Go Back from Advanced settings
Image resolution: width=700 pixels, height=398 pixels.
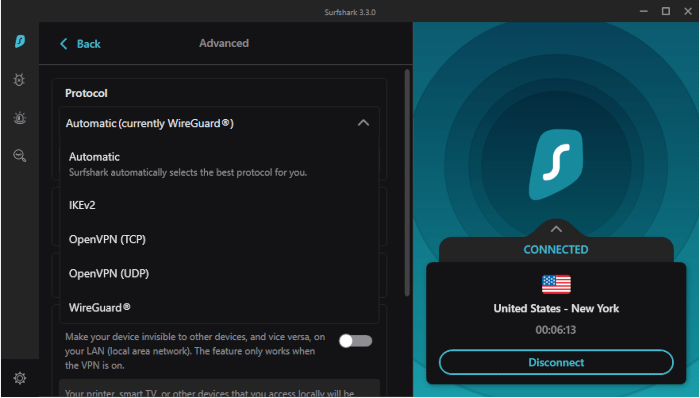[x=80, y=44]
